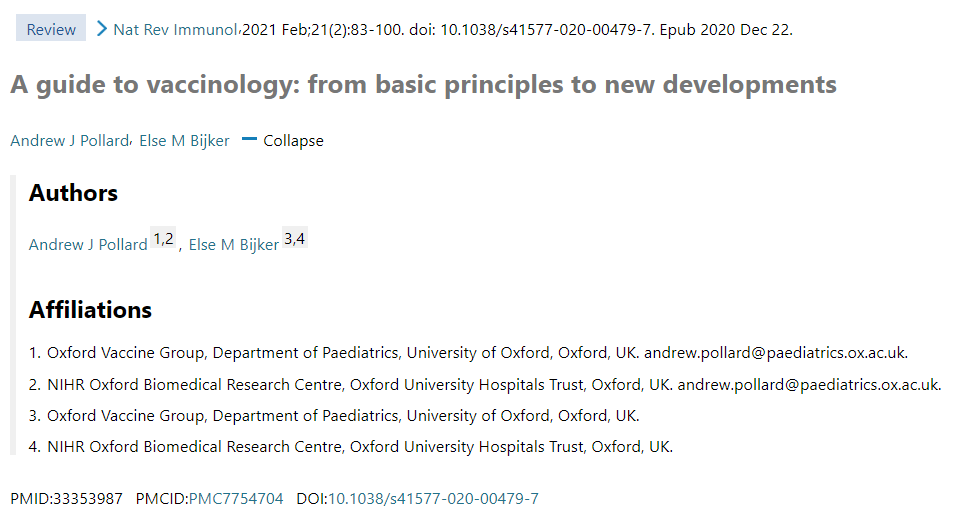Viewport: 960px width, 516px height.
Task: Open the DOI link at the bottom
Action: (x=433, y=498)
